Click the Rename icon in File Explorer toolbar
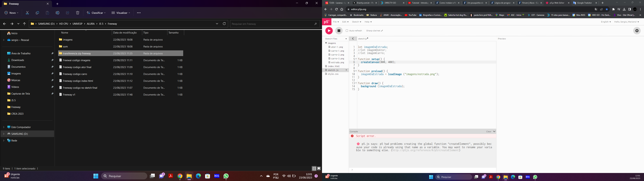Viewport: 644px width, 181px height. 58,13
